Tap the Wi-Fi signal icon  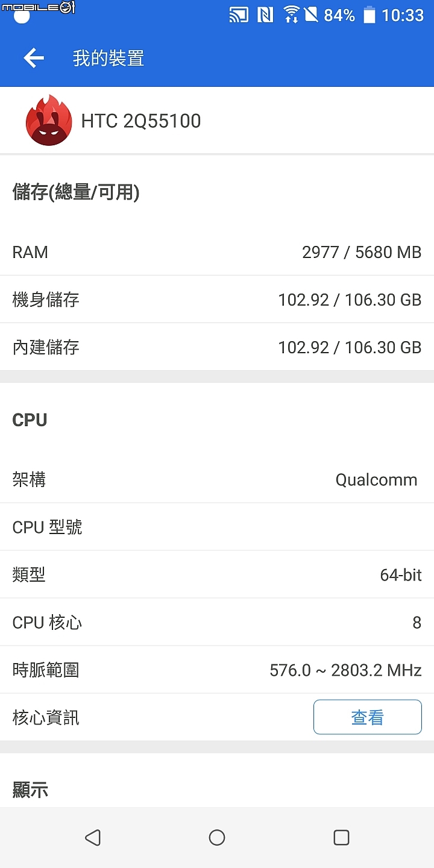coord(291,14)
